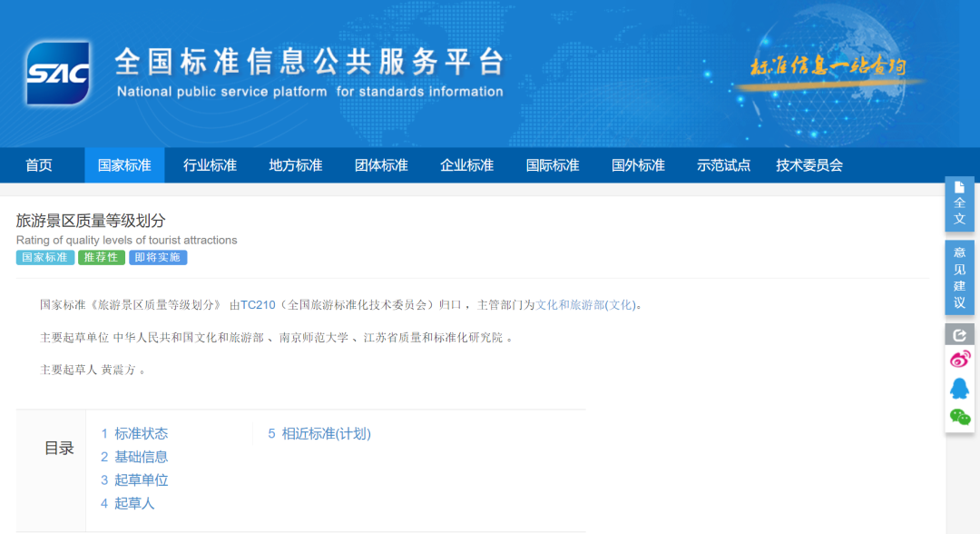
Task: Open the 全文 full text sidebar button
Action: click(959, 203)
